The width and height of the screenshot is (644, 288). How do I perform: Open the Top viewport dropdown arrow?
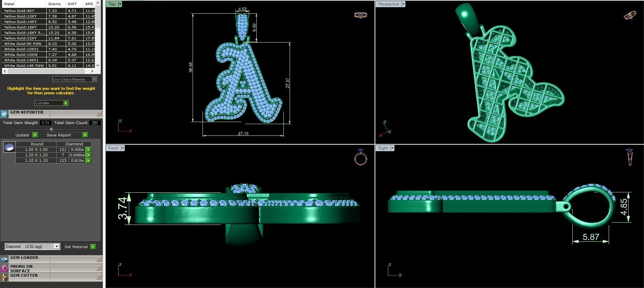tap(120, 4)
